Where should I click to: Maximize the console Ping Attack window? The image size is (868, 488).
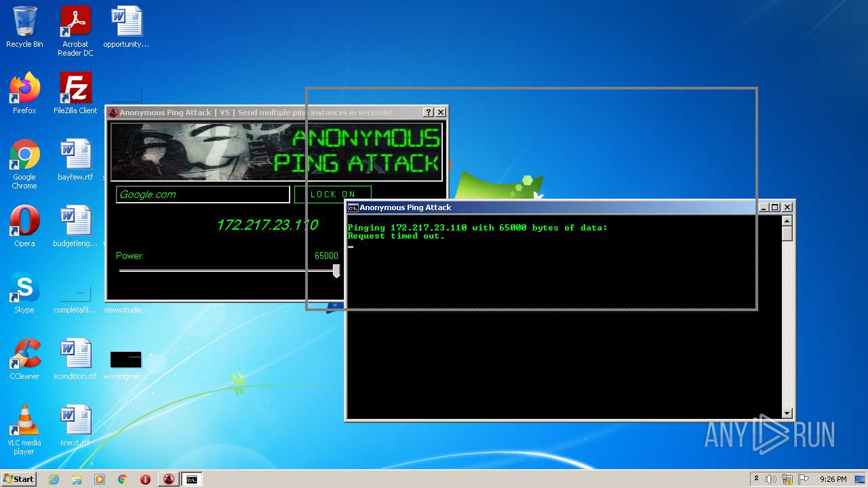pyautogui.click(x=775, y=207)
